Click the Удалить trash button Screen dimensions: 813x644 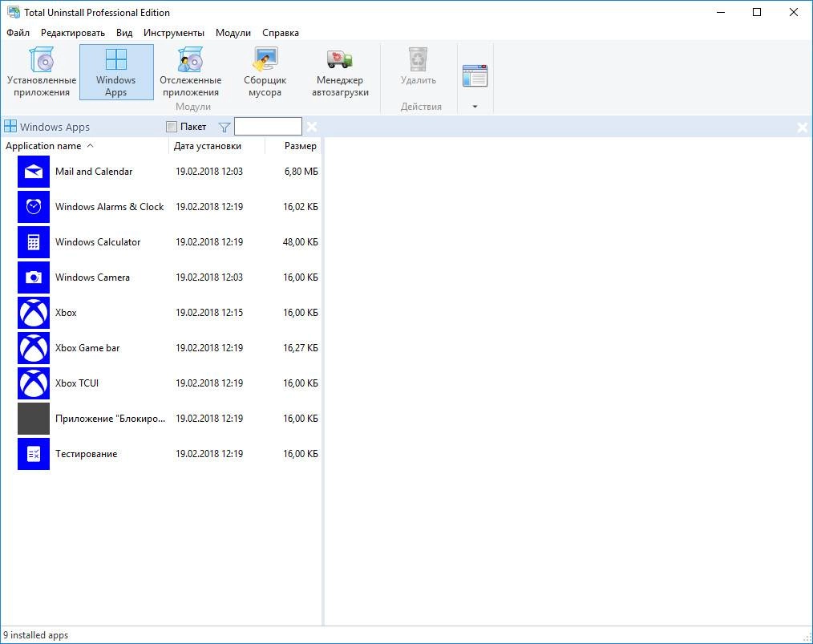point(418,67)
